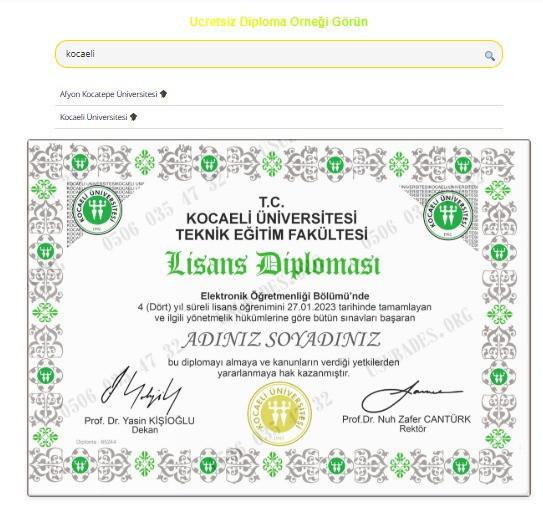Click the '27.01.2023' completion date line
The width and height of the screenshot is (543, 505).
(285, 307)
